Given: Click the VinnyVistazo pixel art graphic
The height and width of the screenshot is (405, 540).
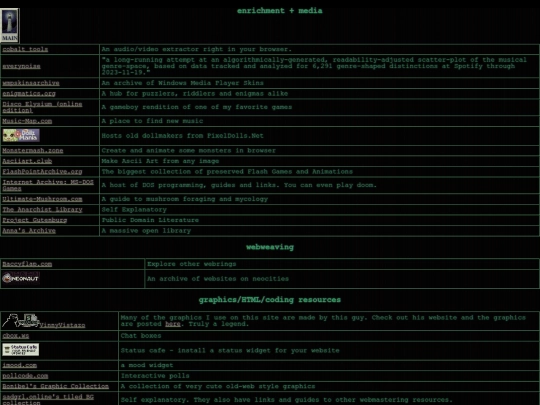Looking at the screenshot, I should (21, 320).
